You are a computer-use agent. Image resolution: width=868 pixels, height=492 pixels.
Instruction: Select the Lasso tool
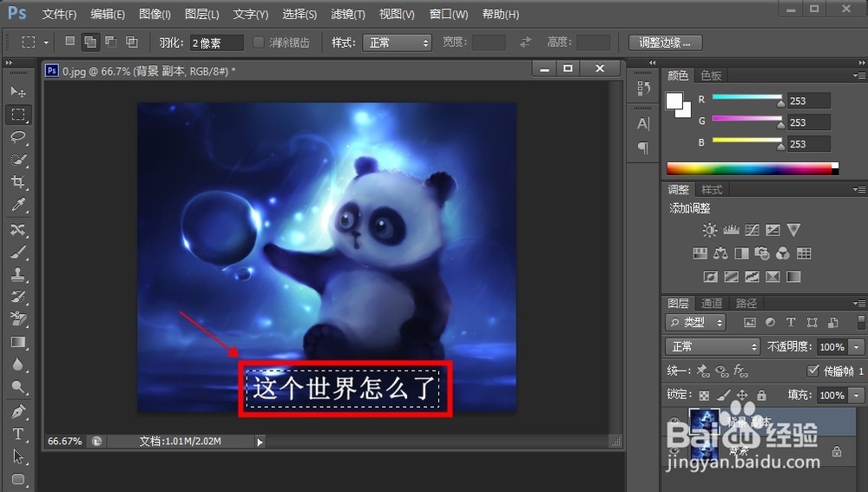[18, 137]
